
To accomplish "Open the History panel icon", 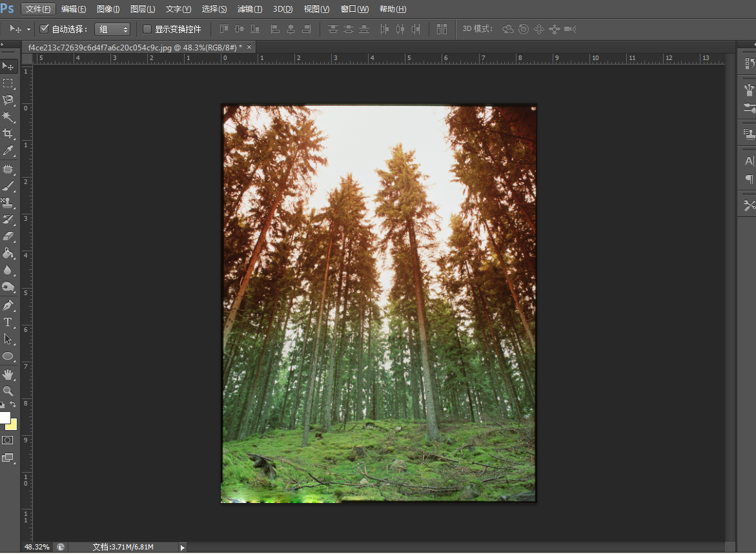I will (749, 63).
